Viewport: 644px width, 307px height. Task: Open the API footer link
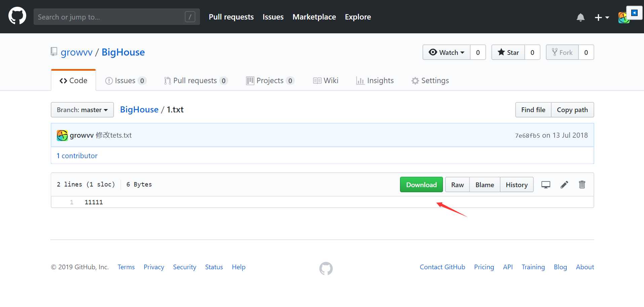point(508,267)
